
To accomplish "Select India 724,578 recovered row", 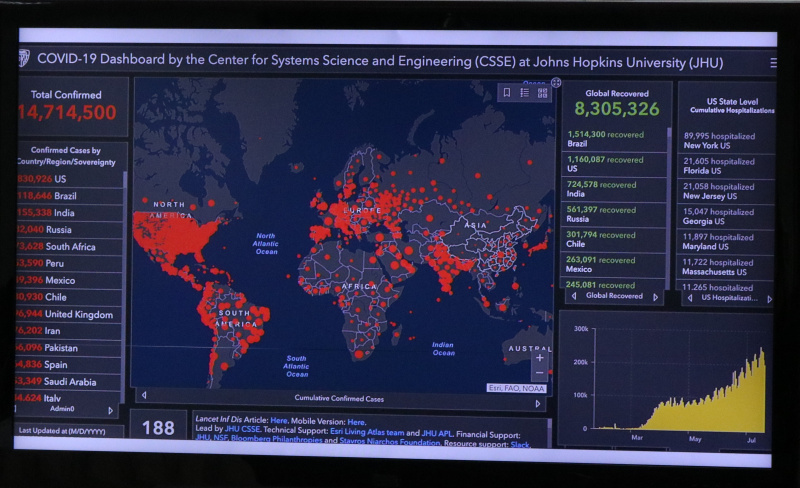I will pyautogui.click(x=615, y=189).
